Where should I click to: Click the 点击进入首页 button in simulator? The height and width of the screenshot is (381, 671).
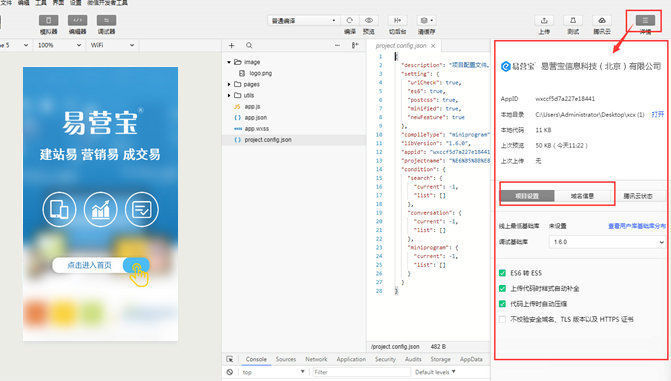pos(101,265)
